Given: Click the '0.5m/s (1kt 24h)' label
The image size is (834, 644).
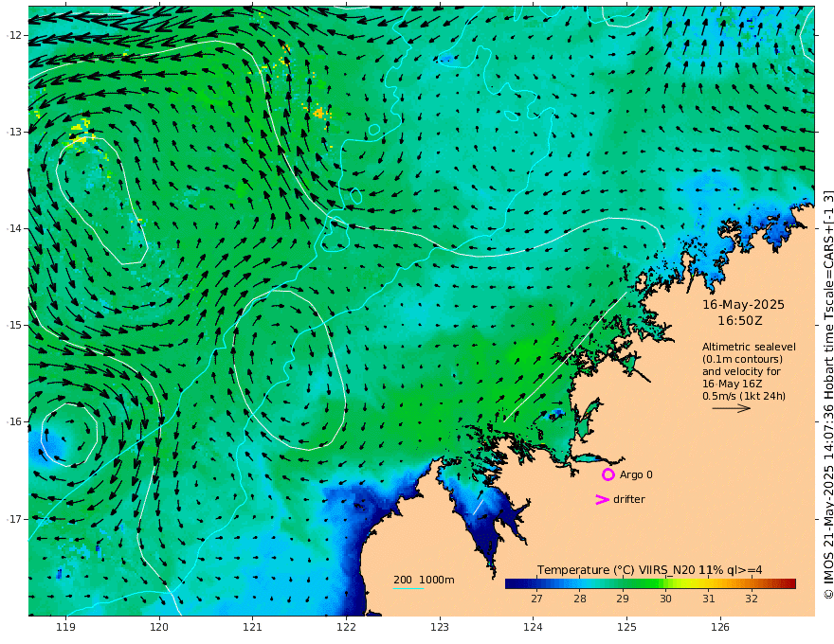Looking at the screenshot, I should pyautogui.click(x=744, y=396).
